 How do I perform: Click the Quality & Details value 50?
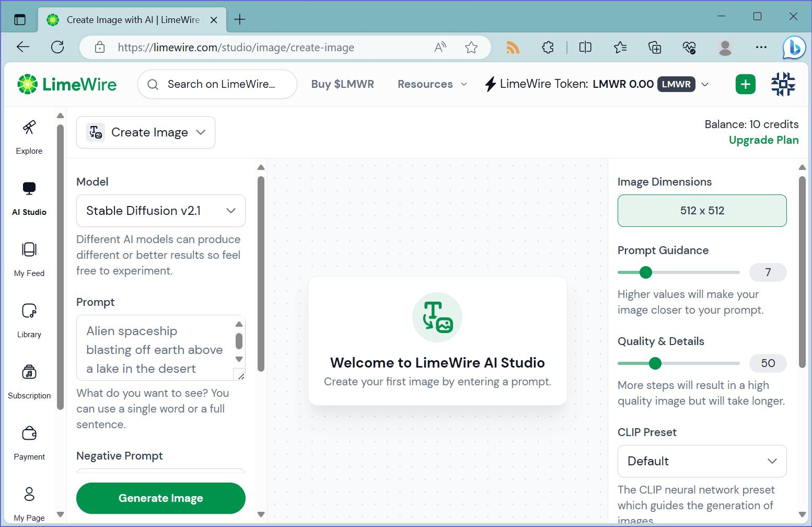click(x=768, y=363)
